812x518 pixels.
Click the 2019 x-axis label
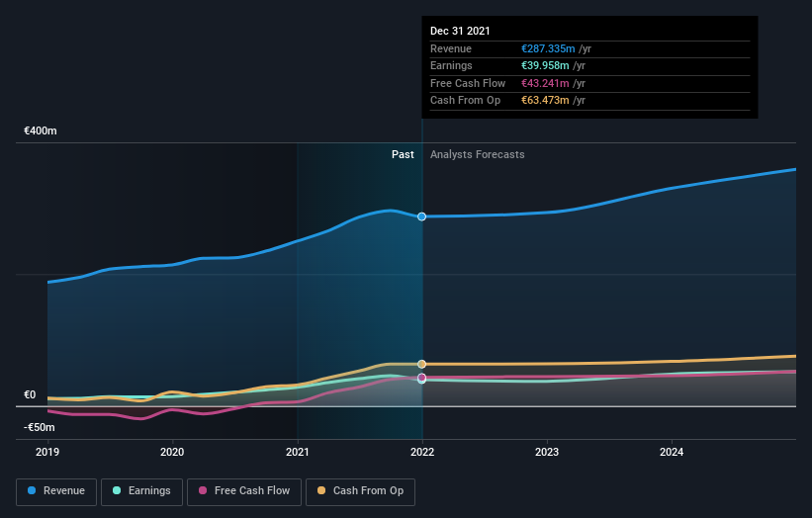(47, 453)
